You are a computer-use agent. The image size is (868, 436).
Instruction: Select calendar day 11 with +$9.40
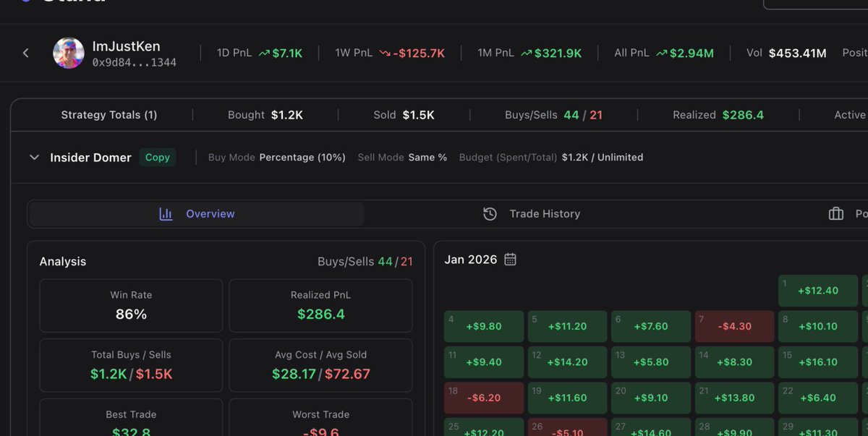pyautogui.click(x=484, y=362)
